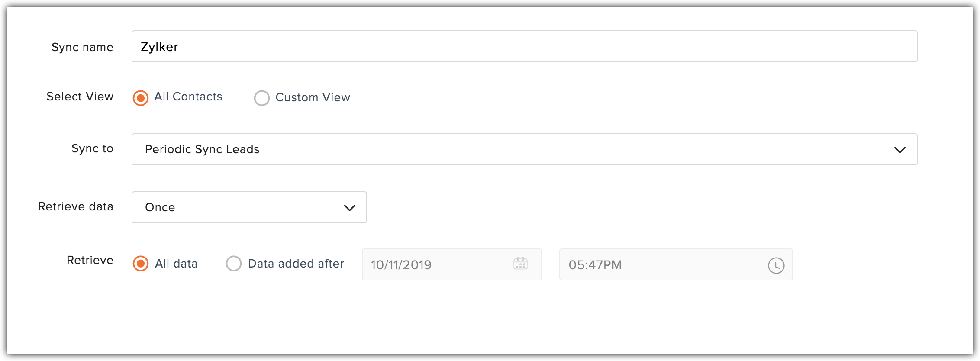Click the Data added after label

click(296, 264)
